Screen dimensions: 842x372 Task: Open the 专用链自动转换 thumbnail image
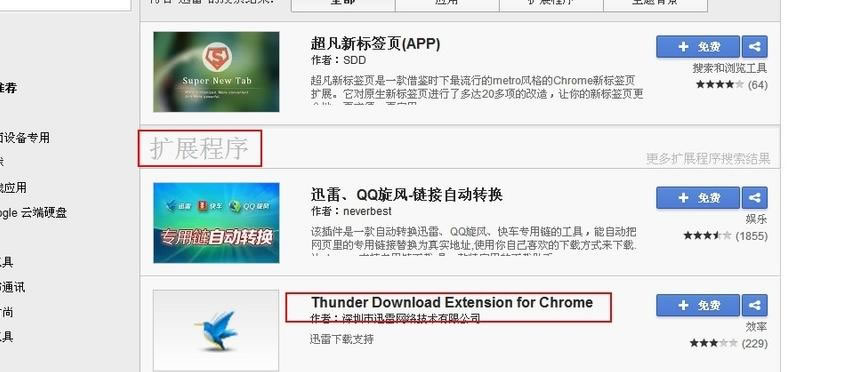pyautogui.click(x=216, y=223)
